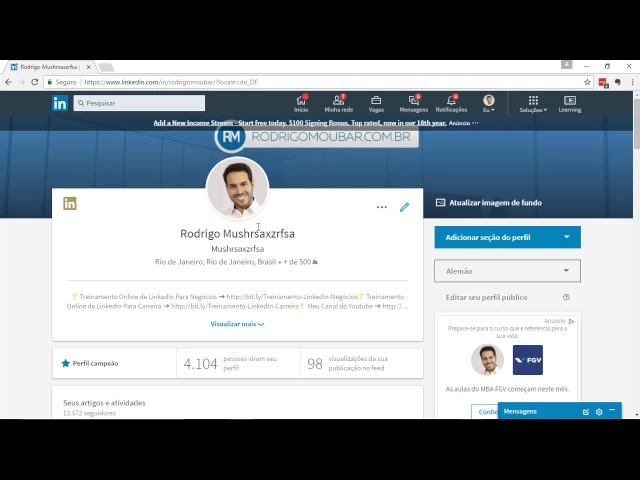Click Adicionar seção do perfil button

pyautogui.click(x=507, y=237)
